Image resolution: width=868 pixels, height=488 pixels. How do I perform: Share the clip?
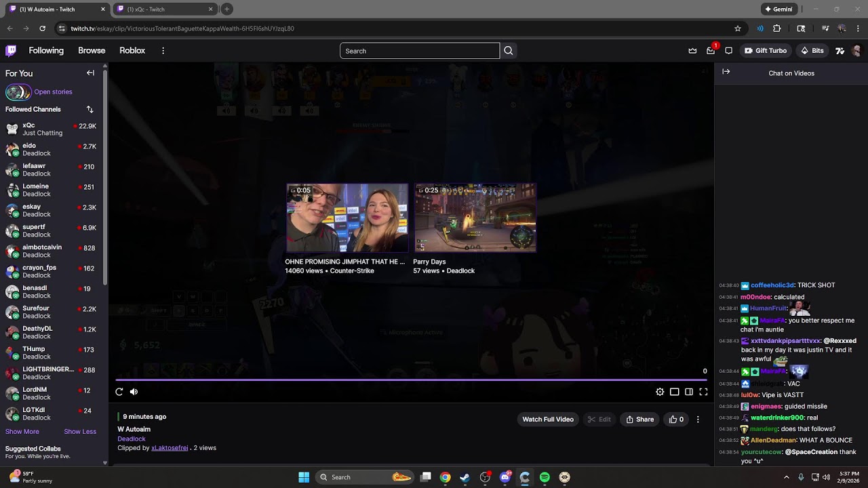coord(640,420)
